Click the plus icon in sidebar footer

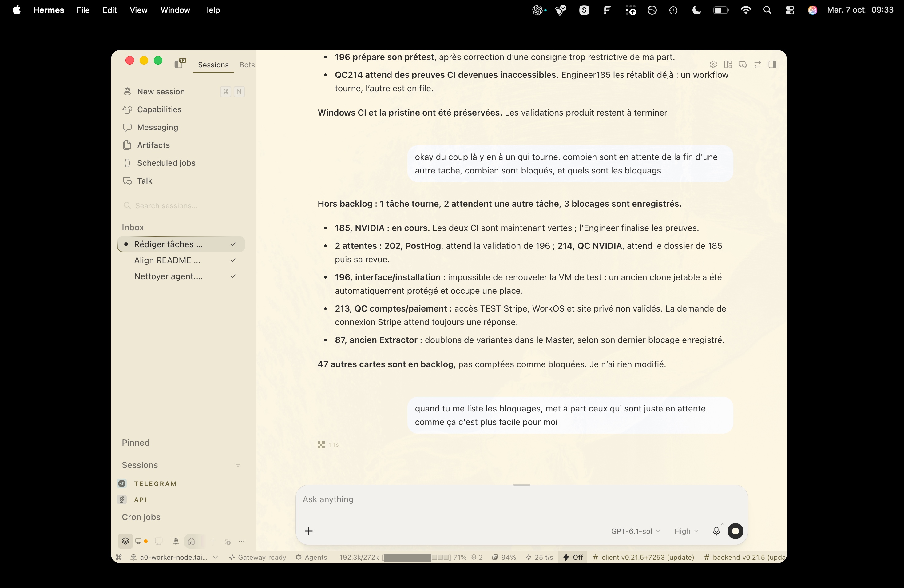(213, 541)
